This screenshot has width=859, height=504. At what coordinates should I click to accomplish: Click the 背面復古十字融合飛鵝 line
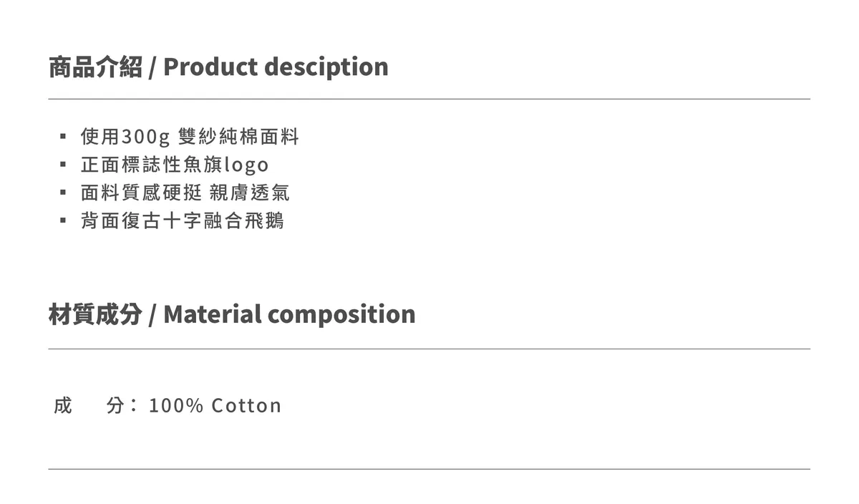point(183,220)
